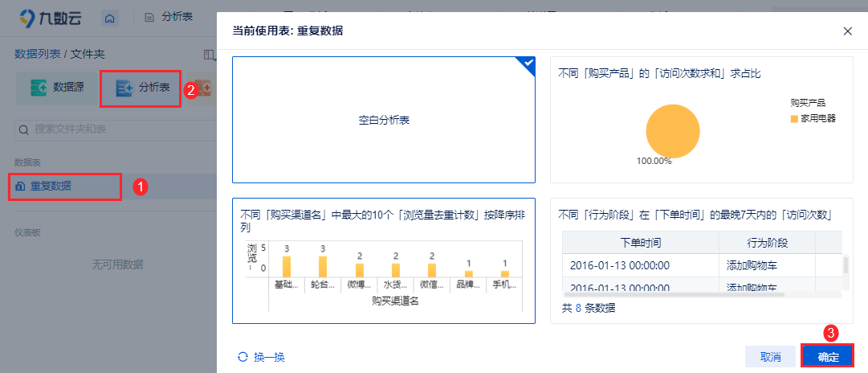Click the 九数云 logo
This screenshot has height=373, width=868.
[x=51, y=18]
